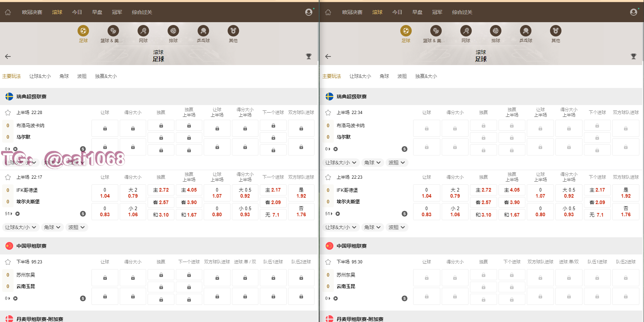This screenshot has width=644, height=322.
Task: Choose the 排球 volleyball icon in the left panel
Action: pyautogui.click(x=173, y=31)
